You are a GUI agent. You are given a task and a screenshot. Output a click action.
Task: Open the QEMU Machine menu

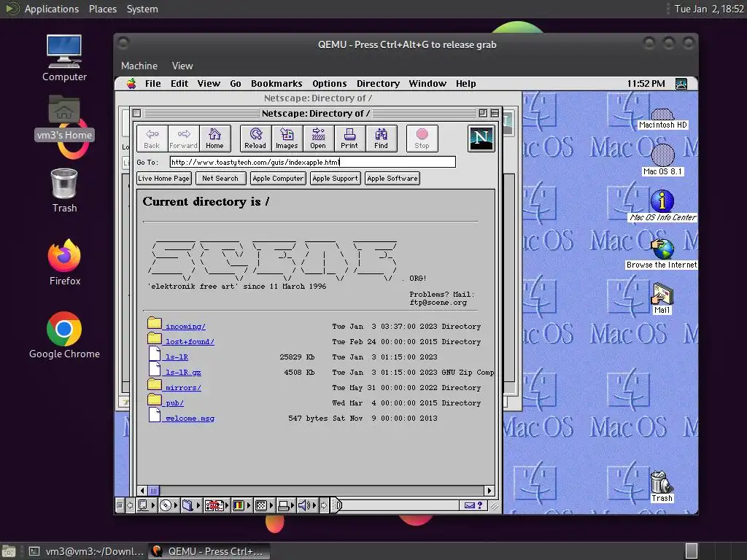click(x=139, y=66)
